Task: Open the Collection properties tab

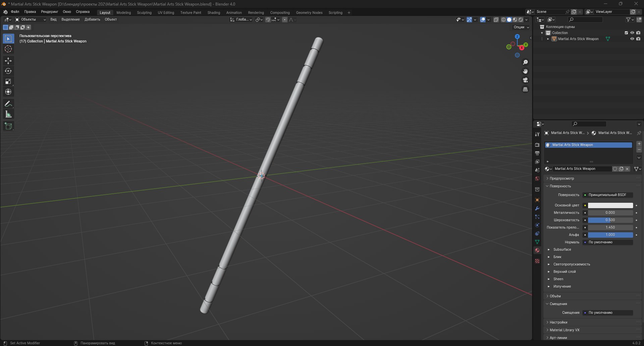Action: tap(537, 189)
